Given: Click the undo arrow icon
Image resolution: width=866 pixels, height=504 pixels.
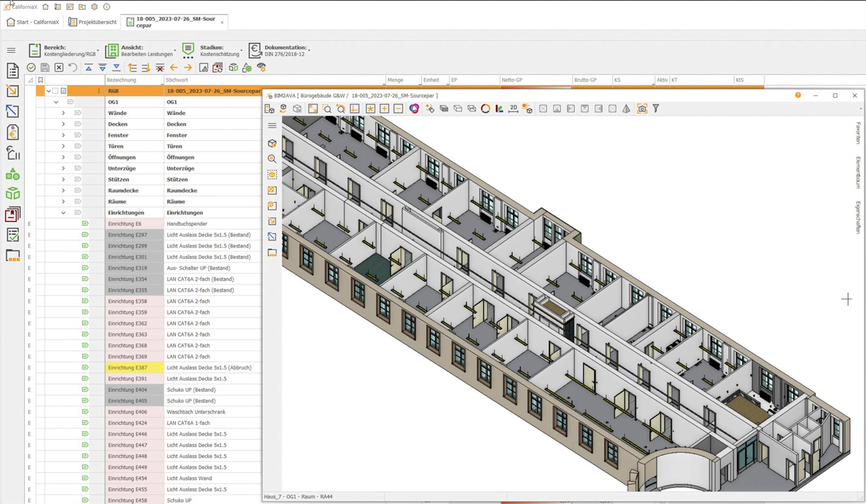Looking at the screenshot, I should click(x=73, y=68).
